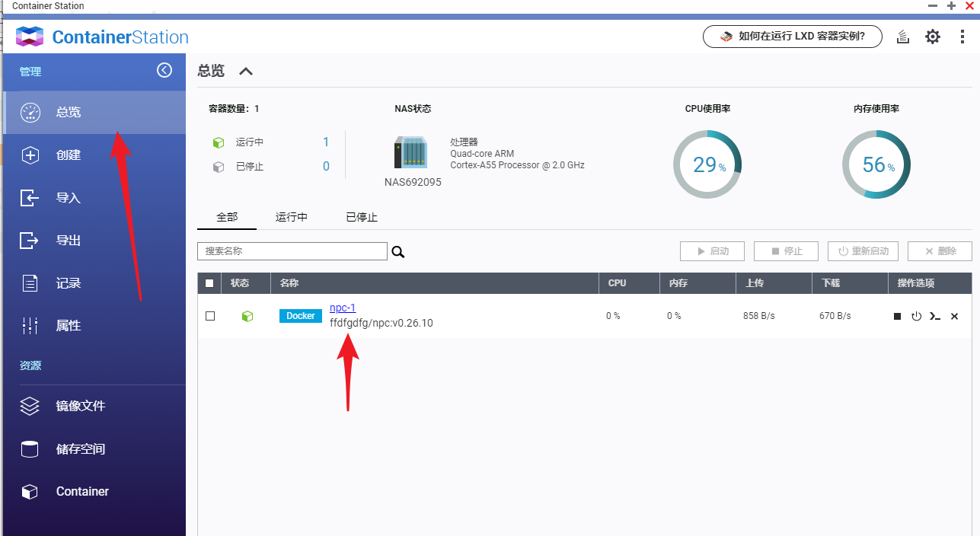This screenshot has height=536, width=980.
Task: Click the Delete (删除) button
Action: tap(940, 251)
